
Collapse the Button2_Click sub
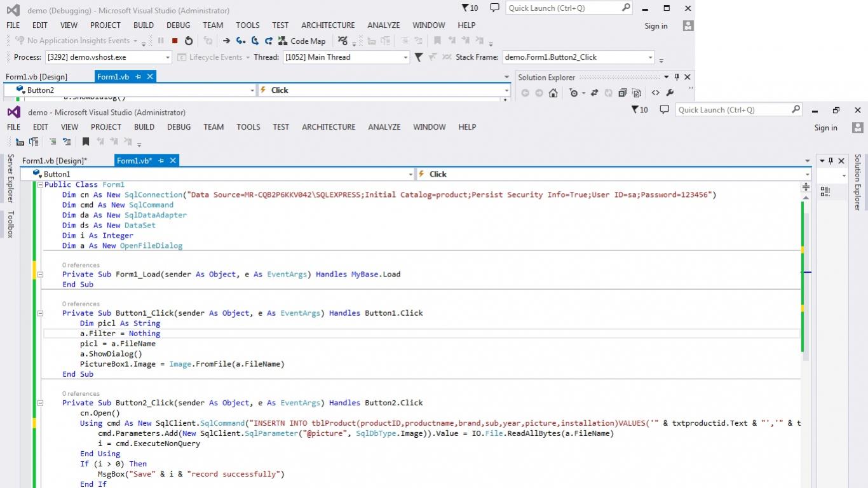(40, 403)
